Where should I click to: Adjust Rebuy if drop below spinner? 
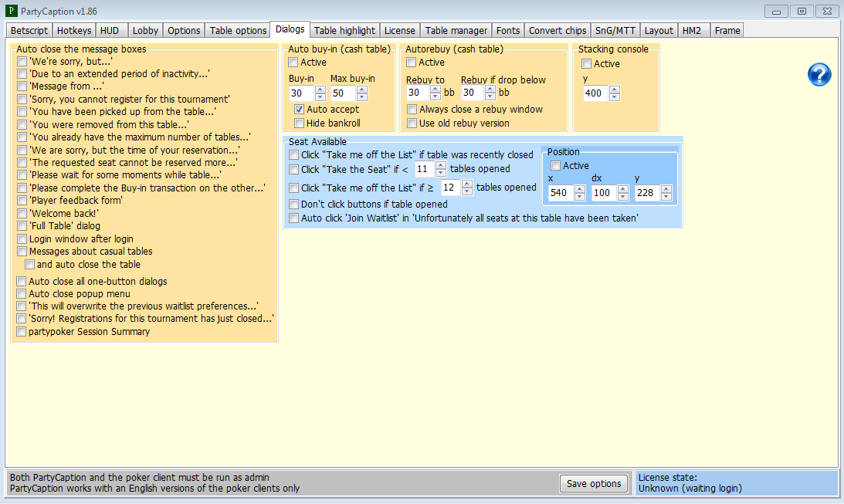(x=490, y=93)
